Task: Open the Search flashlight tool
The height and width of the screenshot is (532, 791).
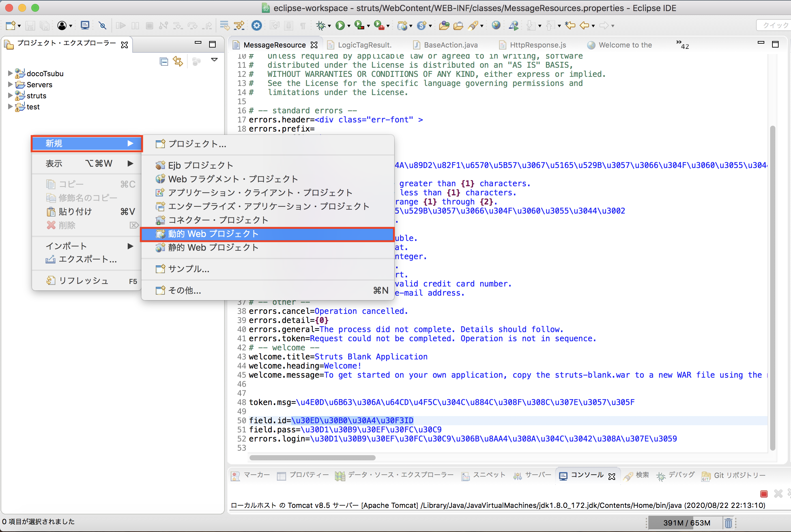Action: pyautogui.click(x=473, y=25)
